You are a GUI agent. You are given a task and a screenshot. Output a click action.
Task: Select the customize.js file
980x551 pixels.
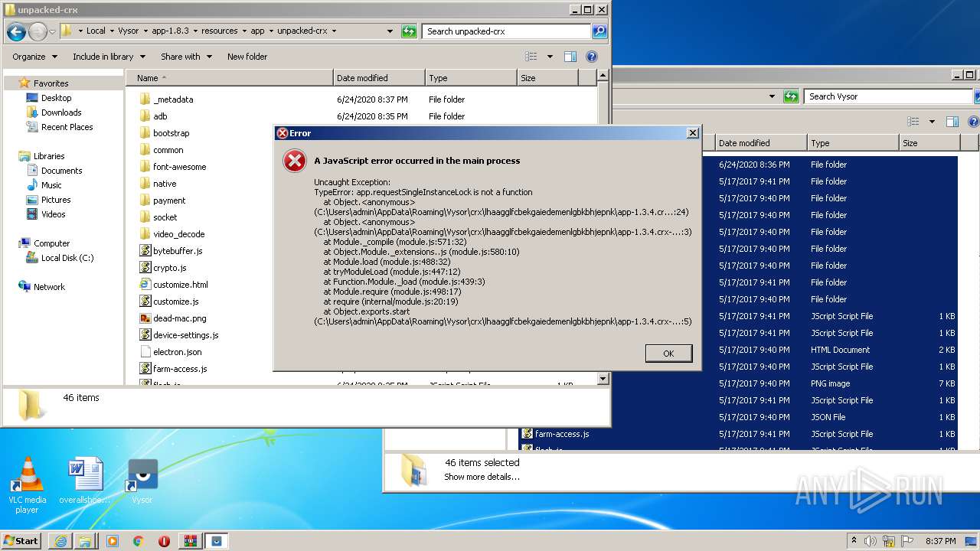(x=175, y=302)
